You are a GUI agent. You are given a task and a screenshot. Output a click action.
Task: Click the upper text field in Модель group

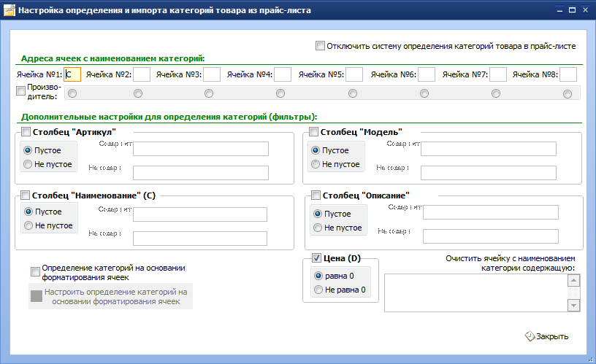point(489,149)
